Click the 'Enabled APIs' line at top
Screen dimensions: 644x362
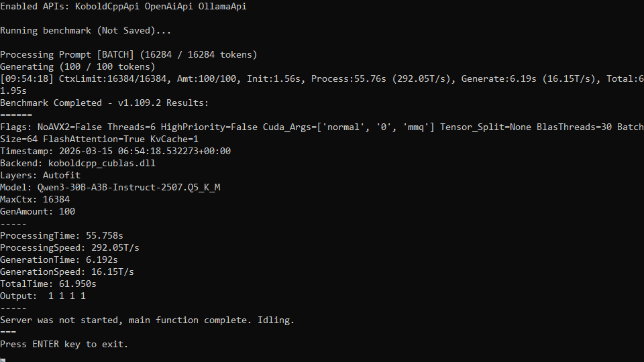[123, 7]
